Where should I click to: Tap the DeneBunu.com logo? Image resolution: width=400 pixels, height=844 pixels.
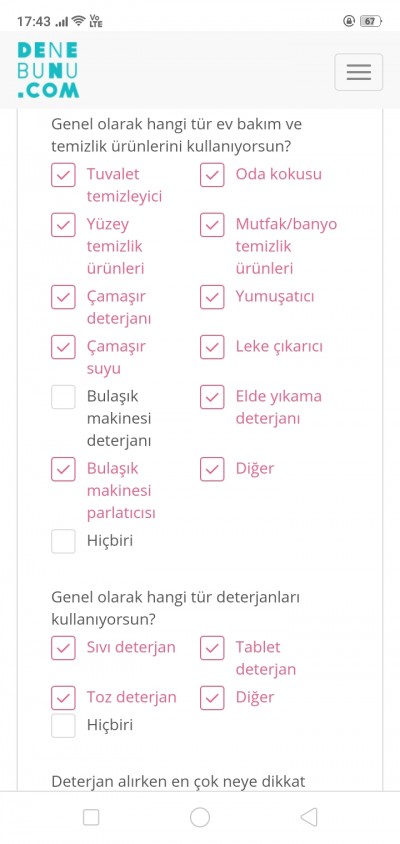[x=48, y=71]
